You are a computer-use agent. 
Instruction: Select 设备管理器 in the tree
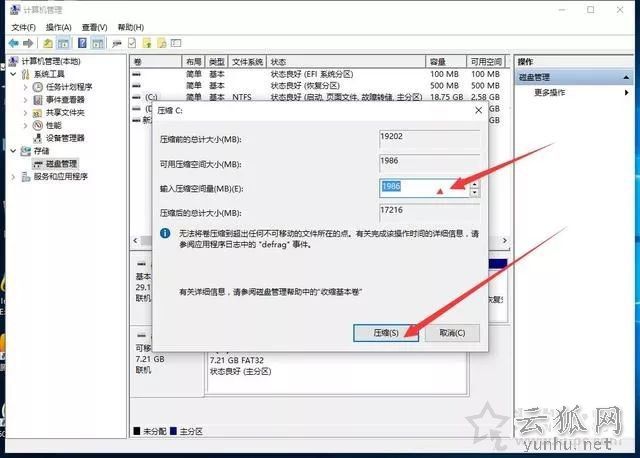(65, 138)
